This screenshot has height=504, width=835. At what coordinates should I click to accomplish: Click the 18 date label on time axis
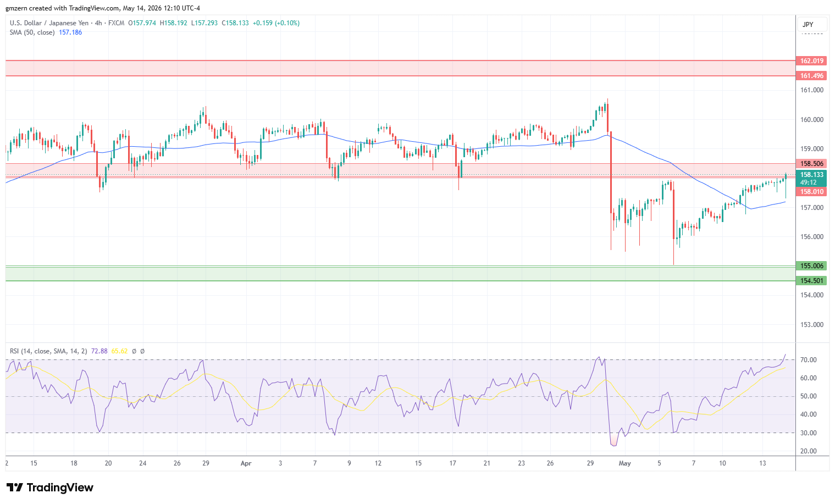coord(74,463)
